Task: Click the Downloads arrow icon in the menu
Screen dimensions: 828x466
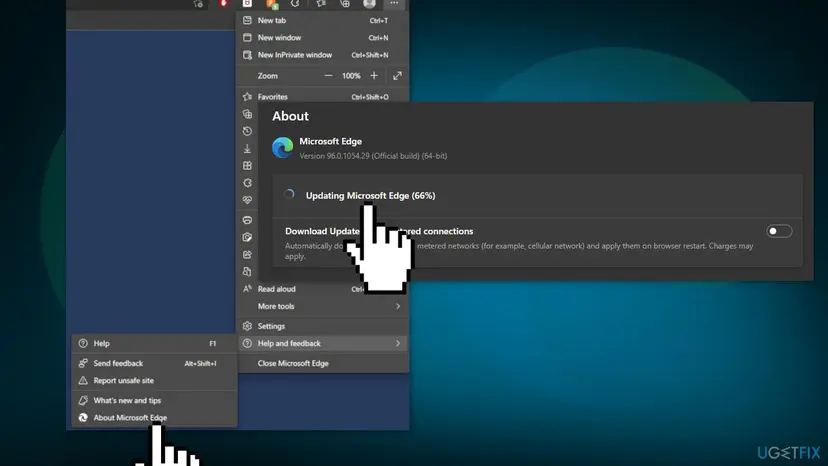Action: (x=247, y=149)
